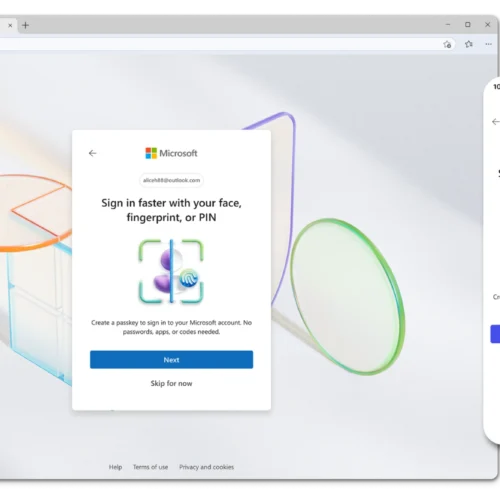Screen dimensions: 500x500
Task: Maximize the browser window
Action: 468,25
